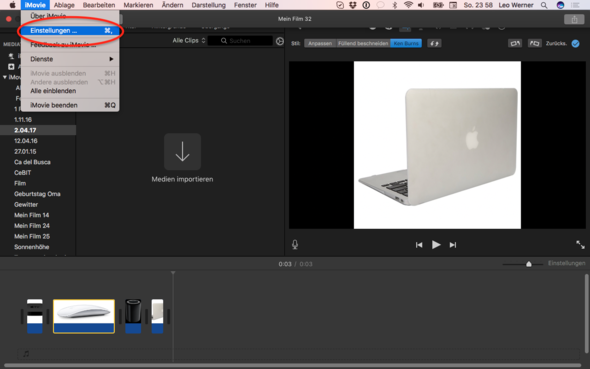590x369 pixels.
Task: Expand the Dienste submenu
Action: (70, 59)
